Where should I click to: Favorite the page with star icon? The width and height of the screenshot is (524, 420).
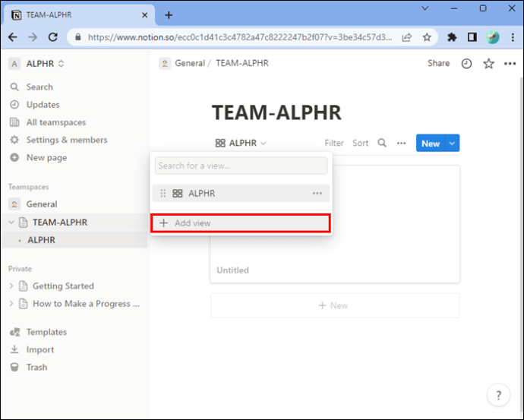click(x=488, y=64)
